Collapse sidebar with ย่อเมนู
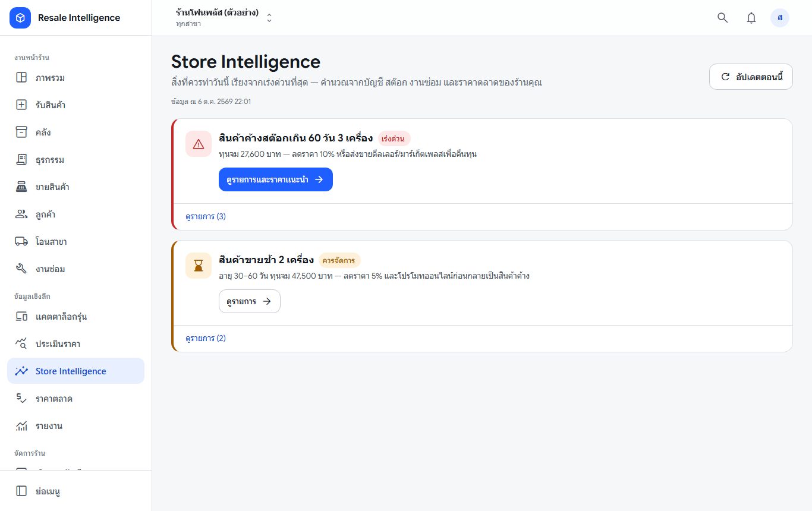The height and width of the screenshot is (511, 812). point(75,491)
